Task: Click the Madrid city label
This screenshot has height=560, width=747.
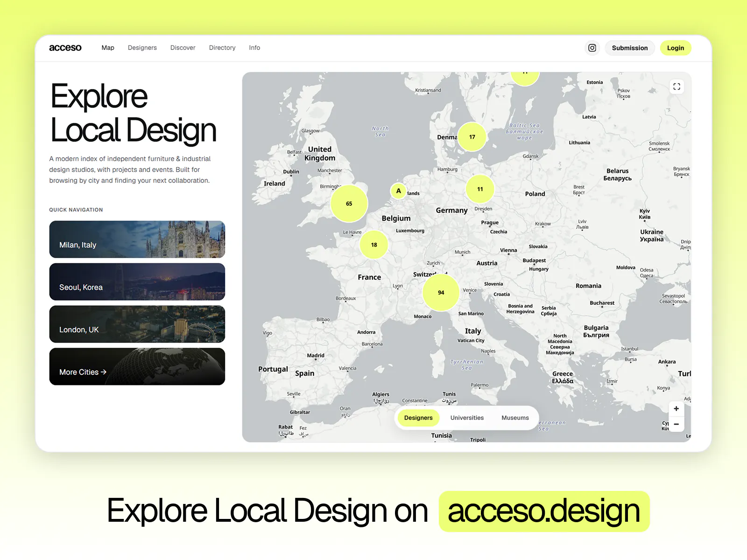Action: pyautogui.click(x=316, y=356)
